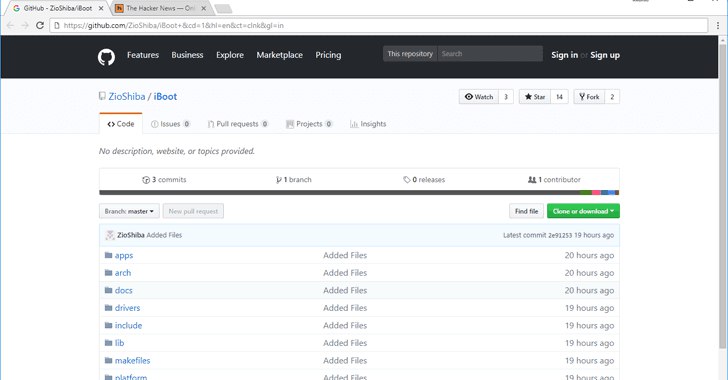This screenshot has height=380, width=728.
Task: Click the Sign up link
Action: (605, 55)
